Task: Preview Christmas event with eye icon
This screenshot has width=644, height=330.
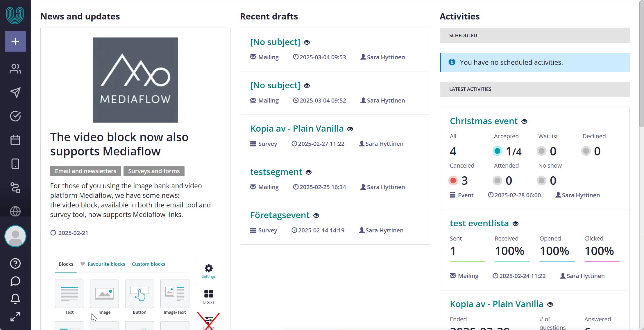Action: point(524,121)
